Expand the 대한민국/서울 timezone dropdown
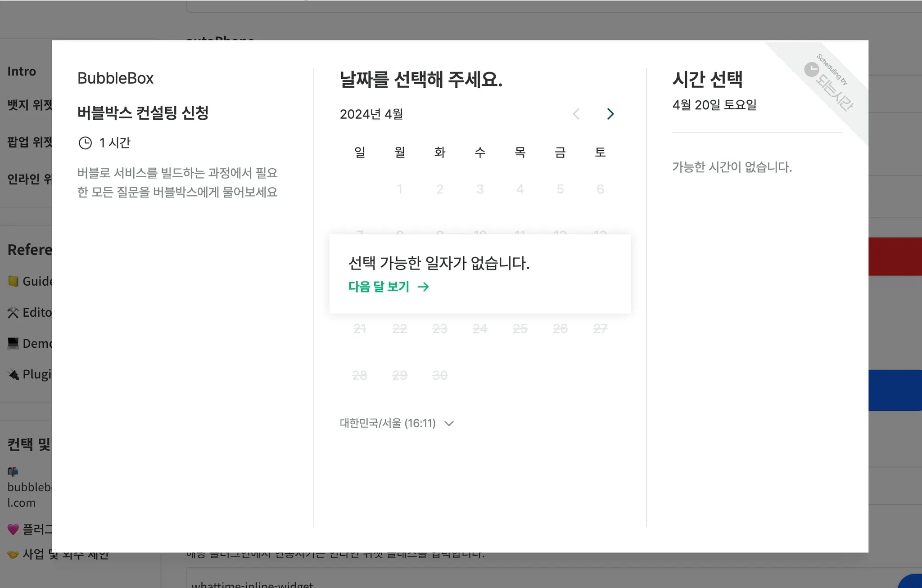Image resolution: width=922 pixels, height=588 pixels. click(388, 423)
